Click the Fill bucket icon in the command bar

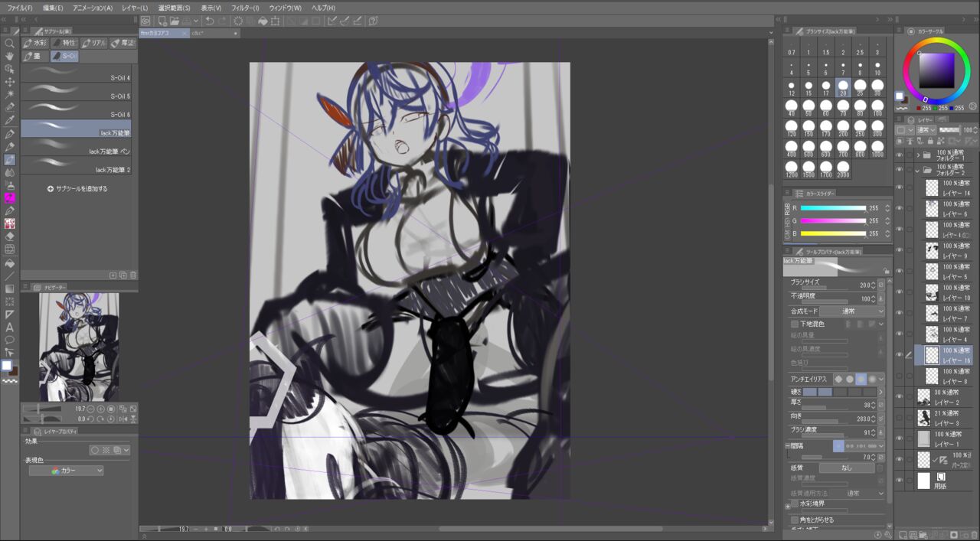point(263,21)
